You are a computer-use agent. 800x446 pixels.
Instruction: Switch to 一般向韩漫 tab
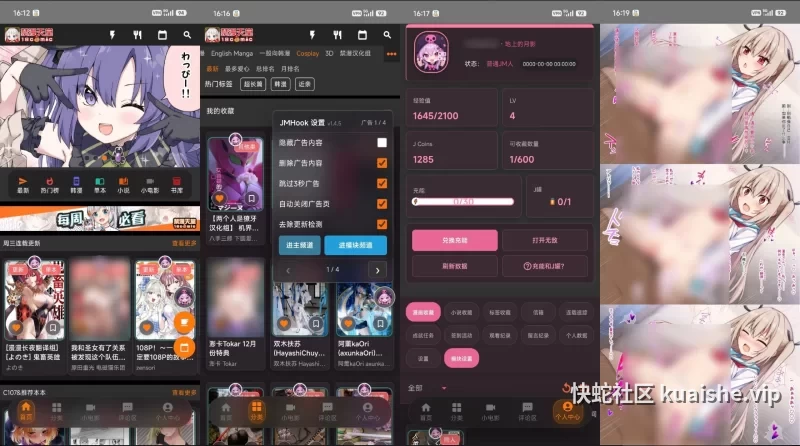point(274,53)
